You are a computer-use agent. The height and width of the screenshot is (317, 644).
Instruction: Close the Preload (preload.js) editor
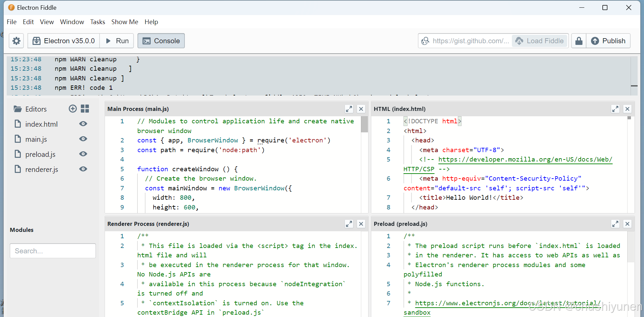[x=627, y=224]
